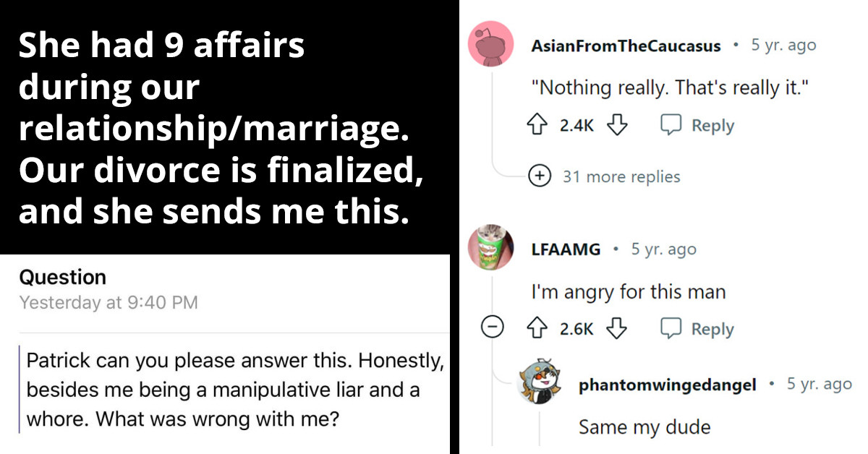This screenshot has width=868, height=454.
Task: Upvote AsianFromTheCaucasus's comment
Action: (537, 124)
